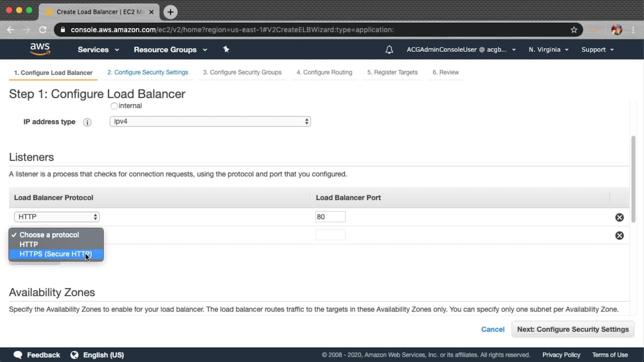The height and width of the screenshot is (362, 644).
Task: Go to Configure Security Settings tab
Action: coord(148,72)
